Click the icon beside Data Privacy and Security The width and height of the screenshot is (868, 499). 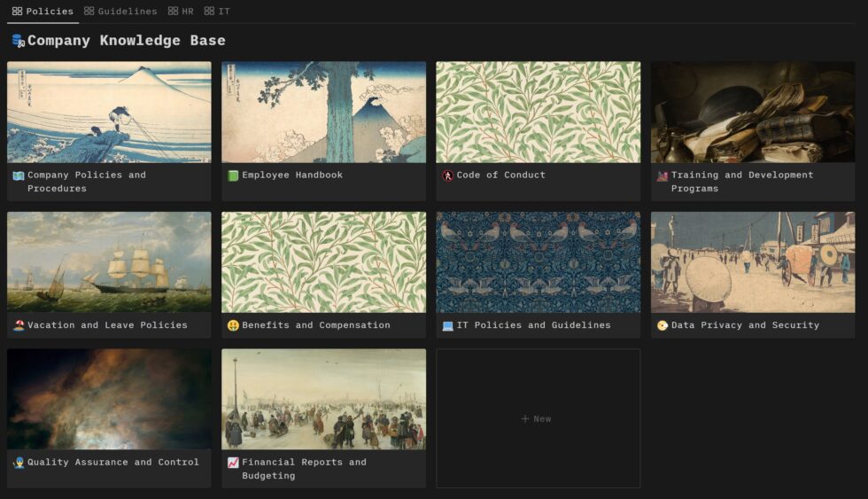tap(663, 325)
